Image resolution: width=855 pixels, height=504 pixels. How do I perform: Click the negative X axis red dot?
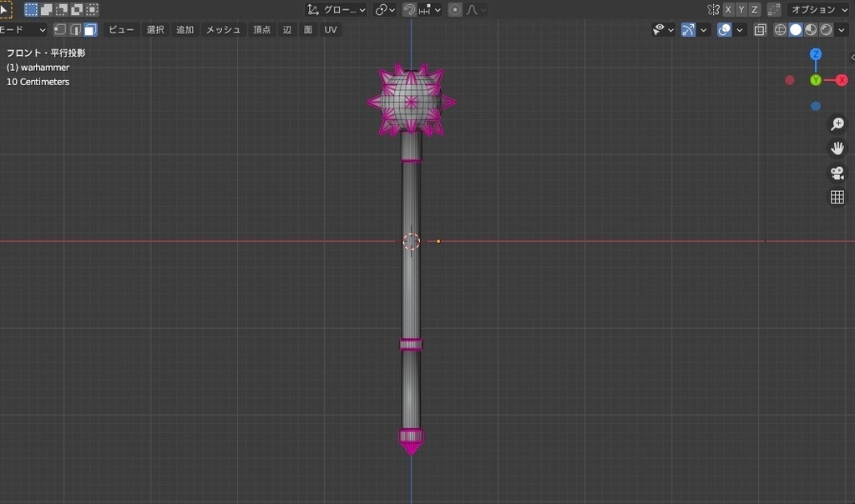(790, 80)
